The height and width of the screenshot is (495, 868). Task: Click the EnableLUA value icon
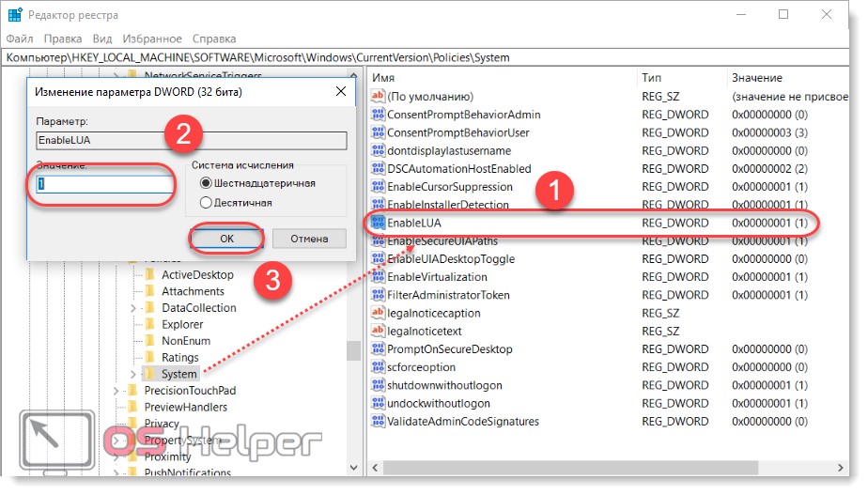point(379,223)
